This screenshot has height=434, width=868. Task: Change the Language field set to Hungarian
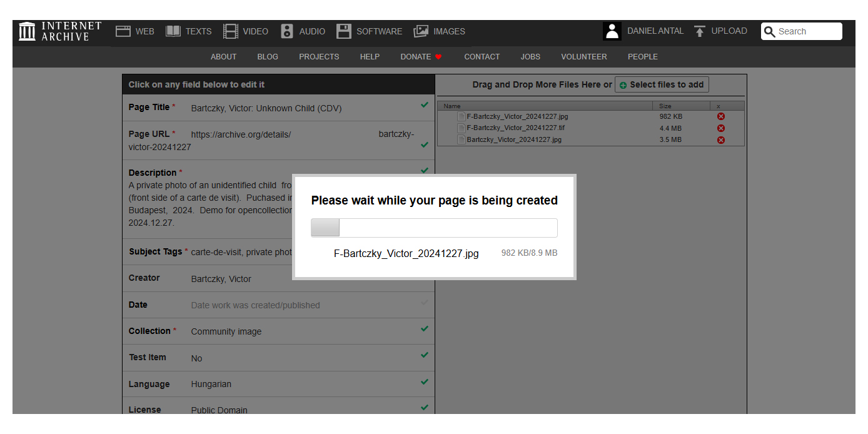tap(211, 384)
